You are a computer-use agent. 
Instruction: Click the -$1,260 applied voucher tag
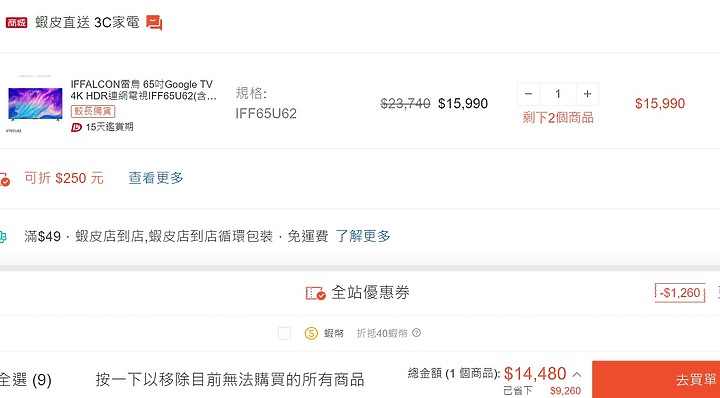680,292
